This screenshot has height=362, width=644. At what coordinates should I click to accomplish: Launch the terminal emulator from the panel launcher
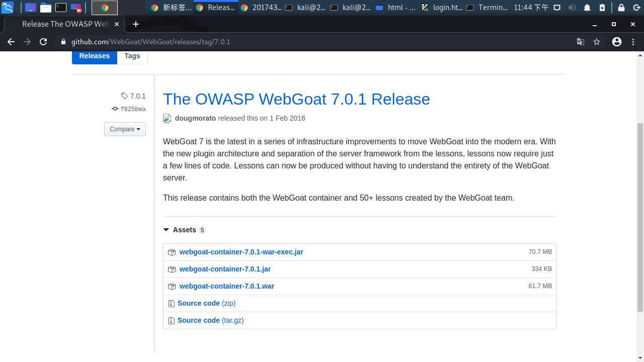point(61,8)
